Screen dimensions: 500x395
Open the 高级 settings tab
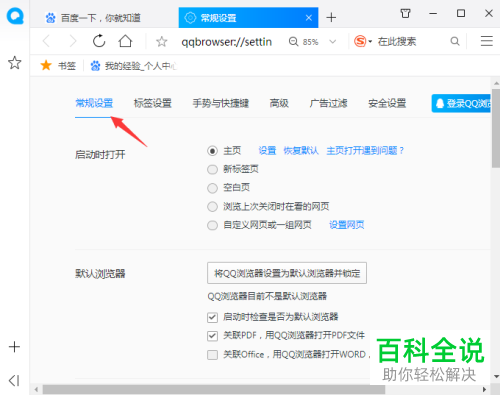pos(279,103)
